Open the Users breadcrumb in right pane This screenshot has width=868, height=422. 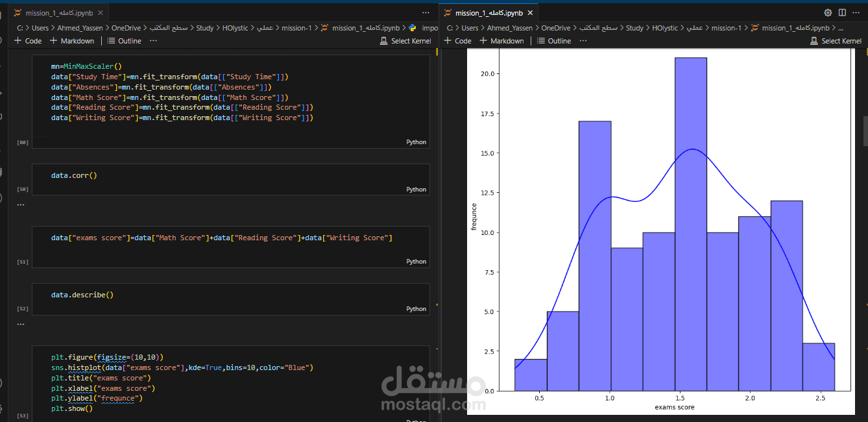coord(470,28)
